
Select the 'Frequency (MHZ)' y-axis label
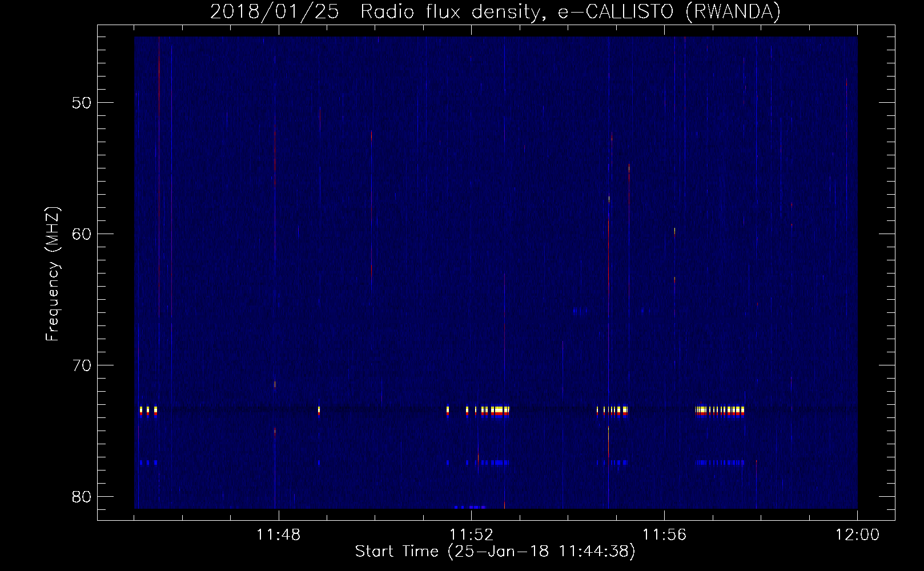tap(53, 274)
